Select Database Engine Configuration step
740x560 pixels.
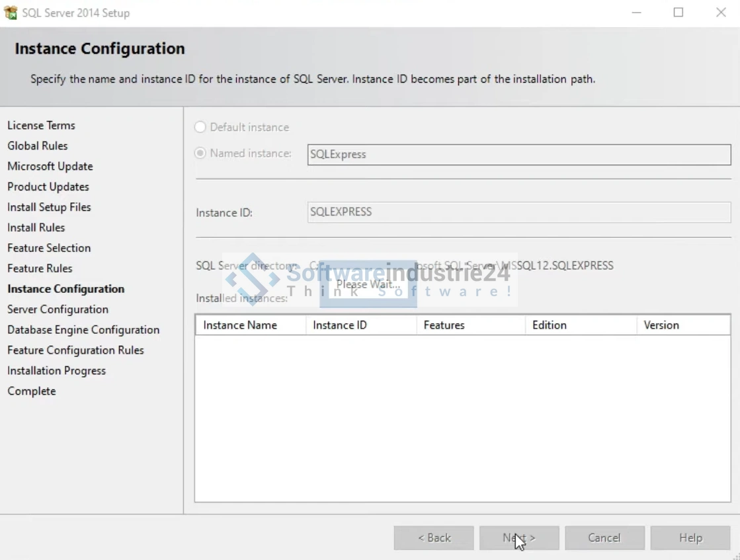pos(83,330)
